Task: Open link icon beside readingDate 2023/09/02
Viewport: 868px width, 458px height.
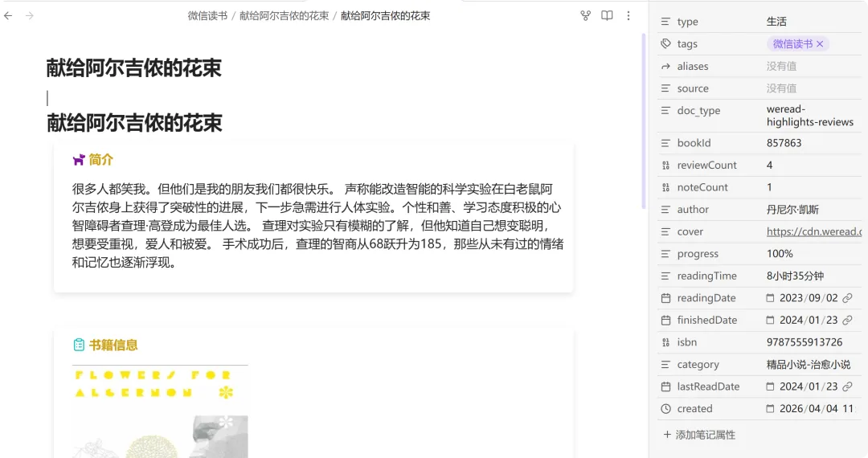Action: 847,298
